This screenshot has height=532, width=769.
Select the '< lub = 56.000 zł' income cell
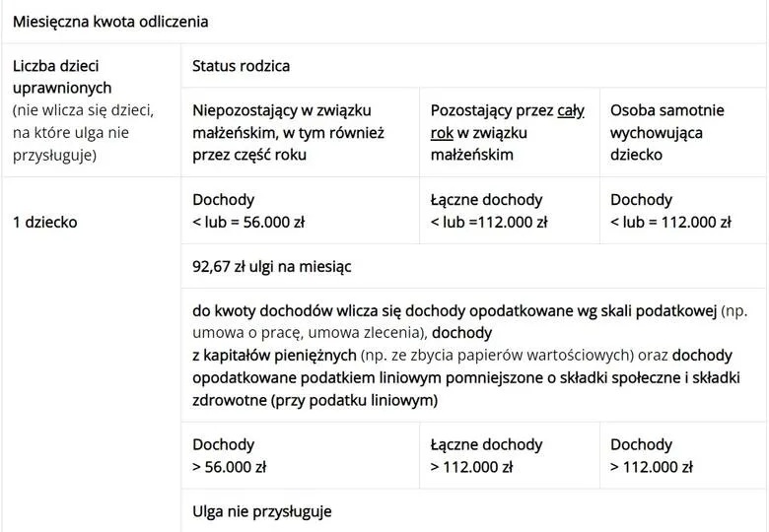[x=248, y=222]
